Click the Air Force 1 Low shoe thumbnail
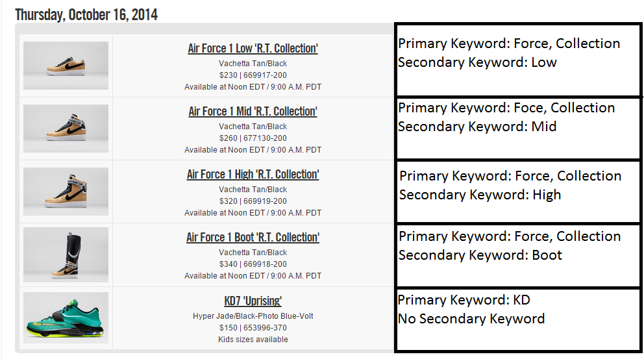644x361 pixels. click(x=66, y=66)
